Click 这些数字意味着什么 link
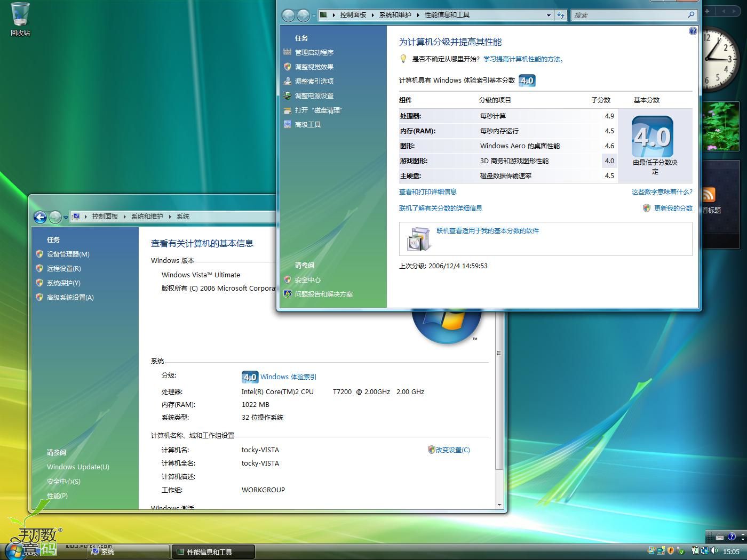This screenshot has width=747, height=560. (x=662, y=191)
